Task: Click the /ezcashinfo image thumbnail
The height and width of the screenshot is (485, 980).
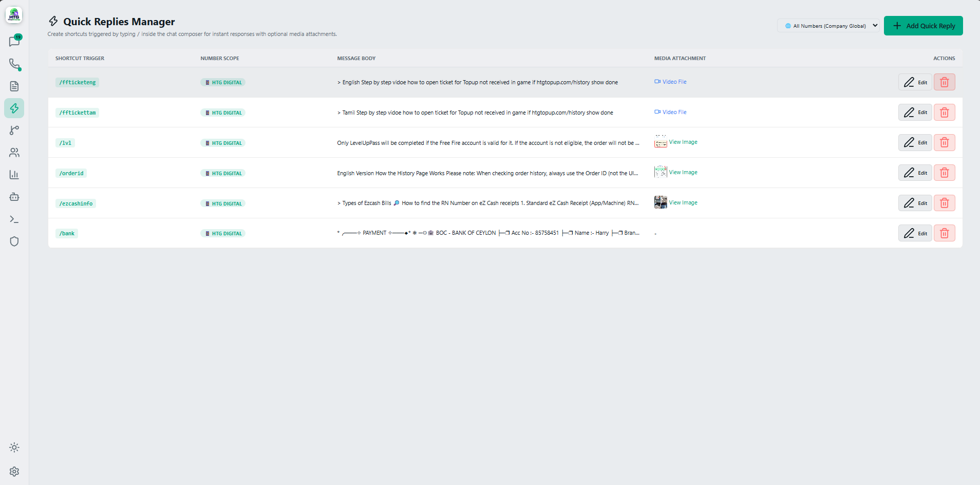Action: [x=661, y=202]
